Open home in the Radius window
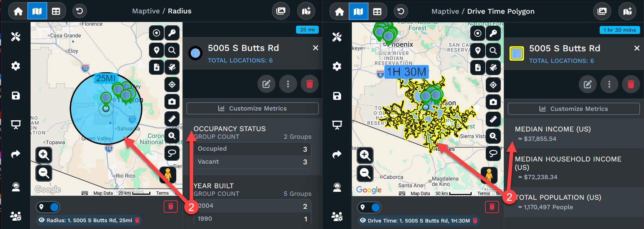Viewport: 644px width, 229px height. coord(18,11)
